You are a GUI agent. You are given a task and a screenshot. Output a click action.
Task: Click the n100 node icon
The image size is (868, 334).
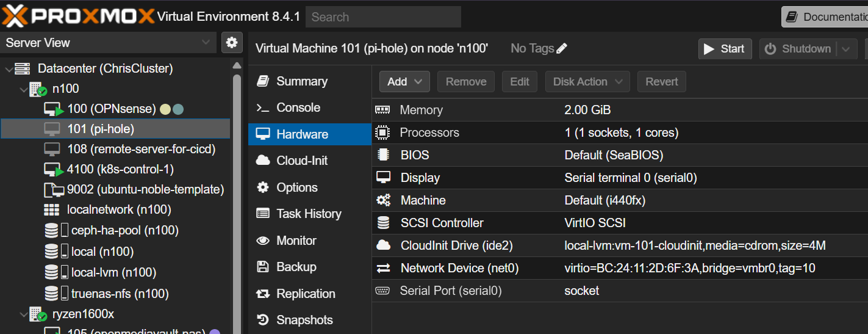38,89
